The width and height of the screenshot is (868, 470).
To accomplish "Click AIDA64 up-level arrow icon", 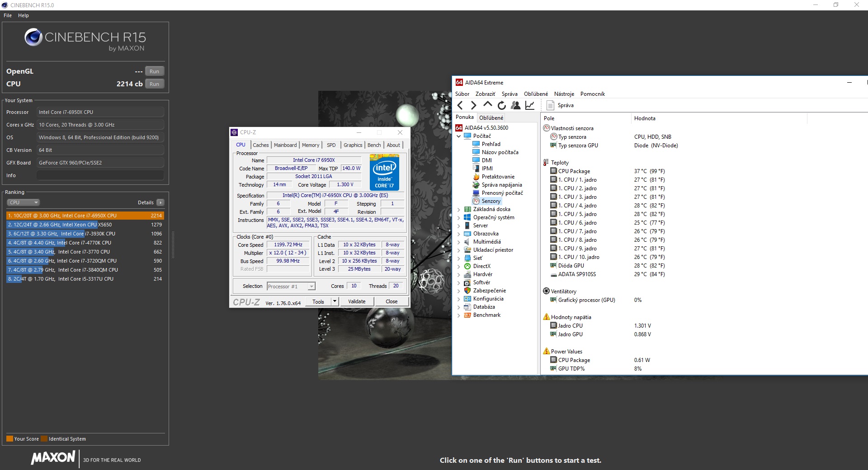I will pos(487,105).
